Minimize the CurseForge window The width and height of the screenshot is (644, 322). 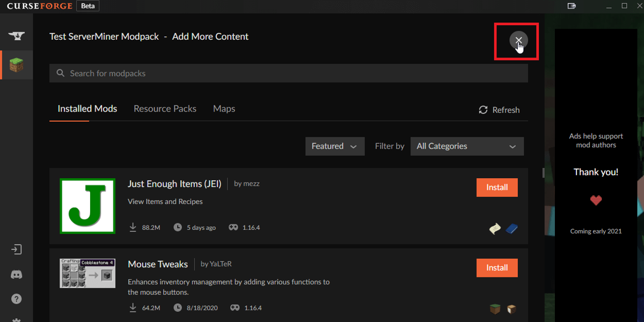(x=609, y=6)
